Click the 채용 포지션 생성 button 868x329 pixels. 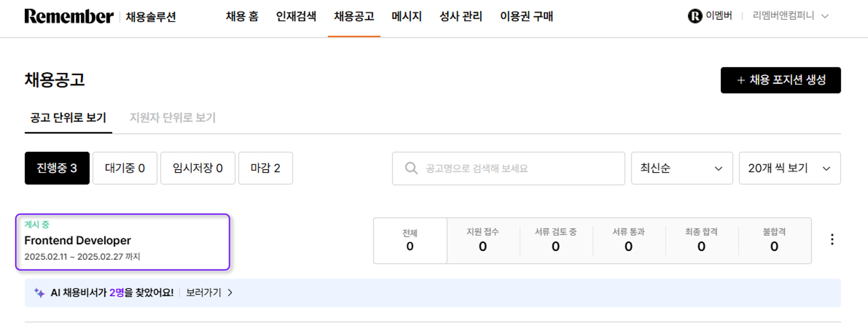pyautogui.click(x=780, y=80)
